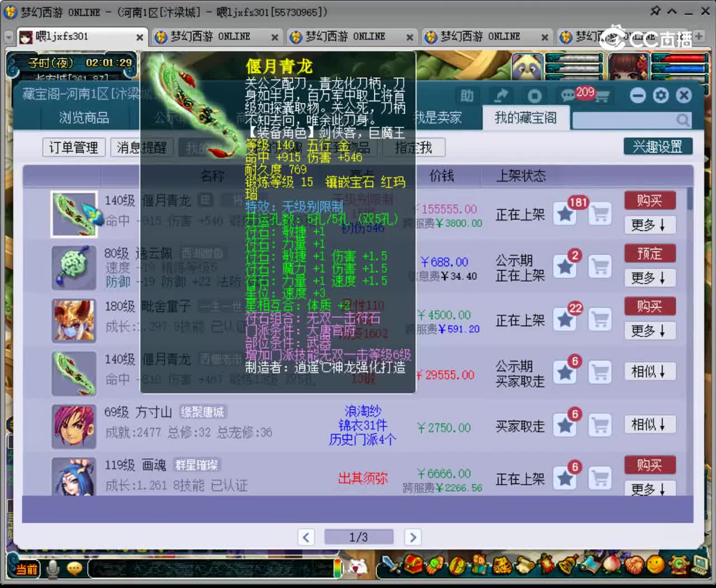Toggle favorite star on ¥29555.00 row
Screen dimensions: 716x588
tap(566, 372)
